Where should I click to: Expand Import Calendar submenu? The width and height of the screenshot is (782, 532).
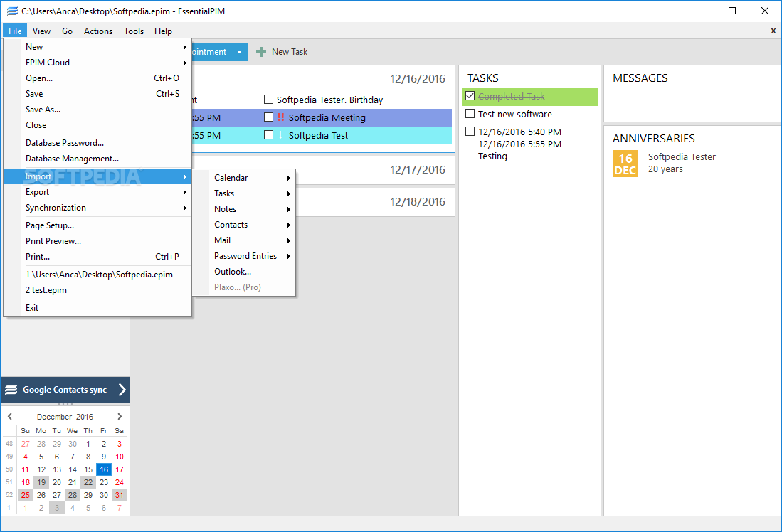click(x=244, y=178)
